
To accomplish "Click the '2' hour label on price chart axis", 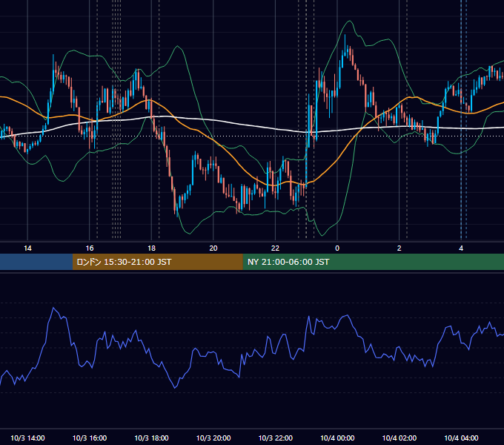I will [x=399, y=248].
